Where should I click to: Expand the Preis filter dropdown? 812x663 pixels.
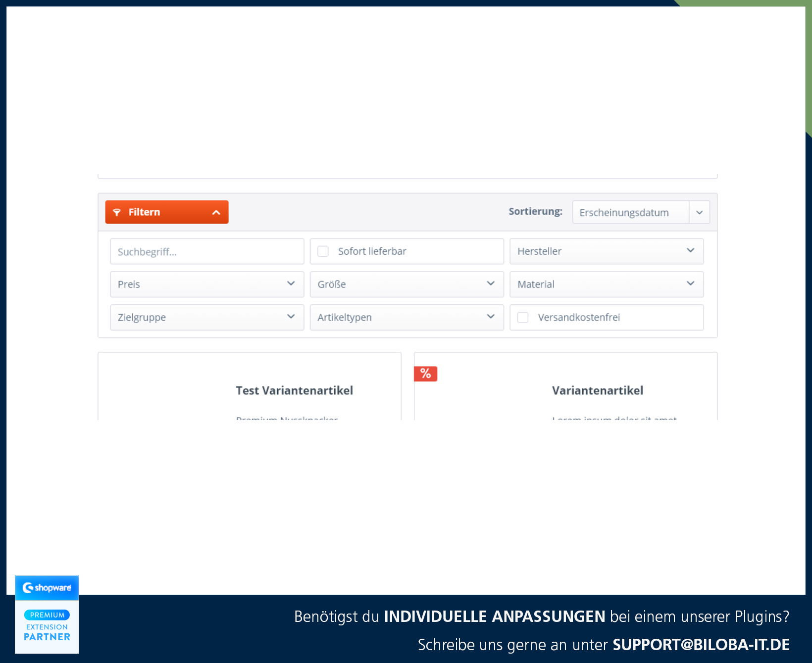207,284
